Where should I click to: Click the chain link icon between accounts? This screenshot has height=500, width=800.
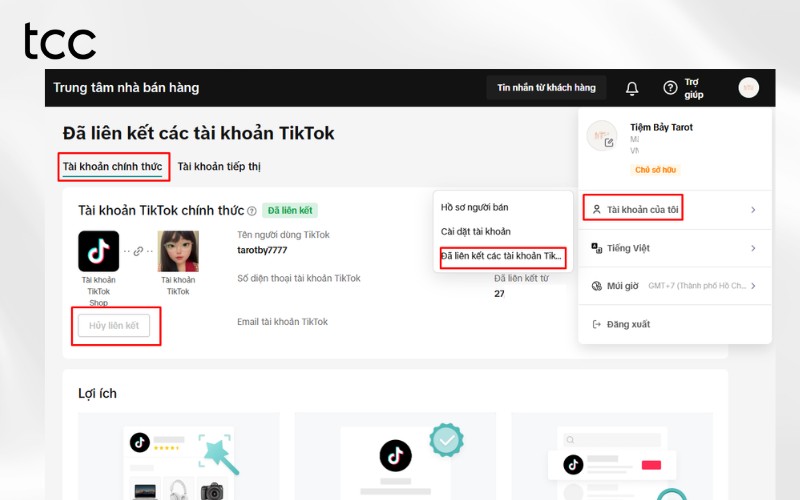click(x=138, y=252)
